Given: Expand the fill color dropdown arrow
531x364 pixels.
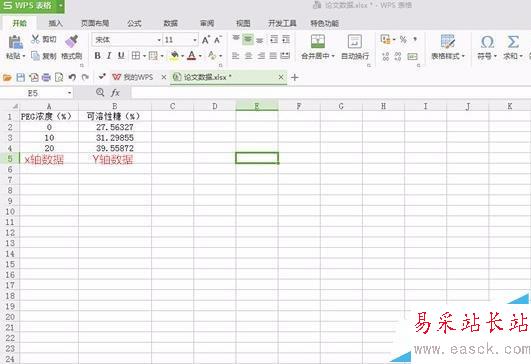Looking at the screenshot, I should point(183,56).
